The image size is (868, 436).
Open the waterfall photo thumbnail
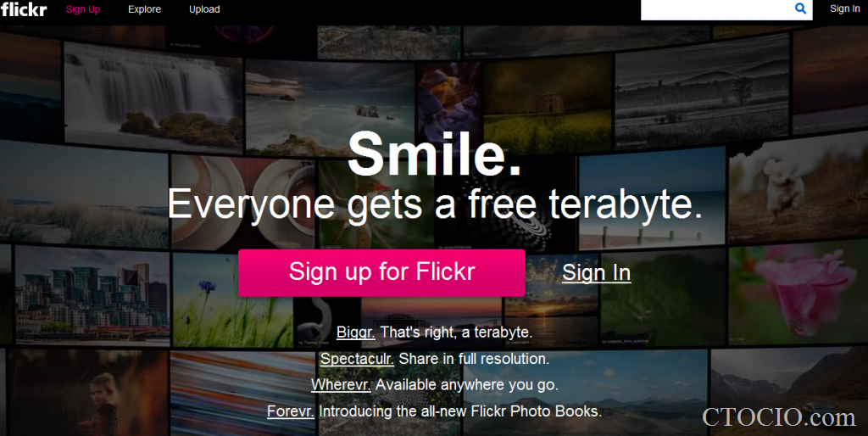coord(153,97)
